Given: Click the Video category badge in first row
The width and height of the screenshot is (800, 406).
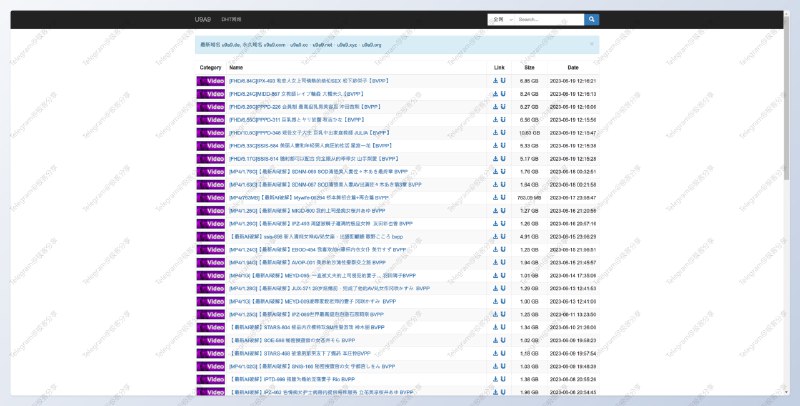Looking at the screenshot, I should [x=211, y=80].
